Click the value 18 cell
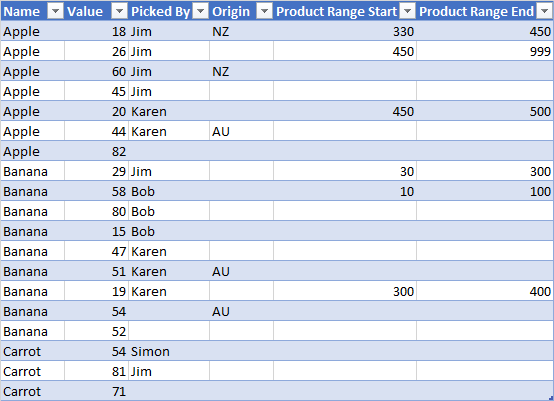Screen dimensions: 554x401 96,31
